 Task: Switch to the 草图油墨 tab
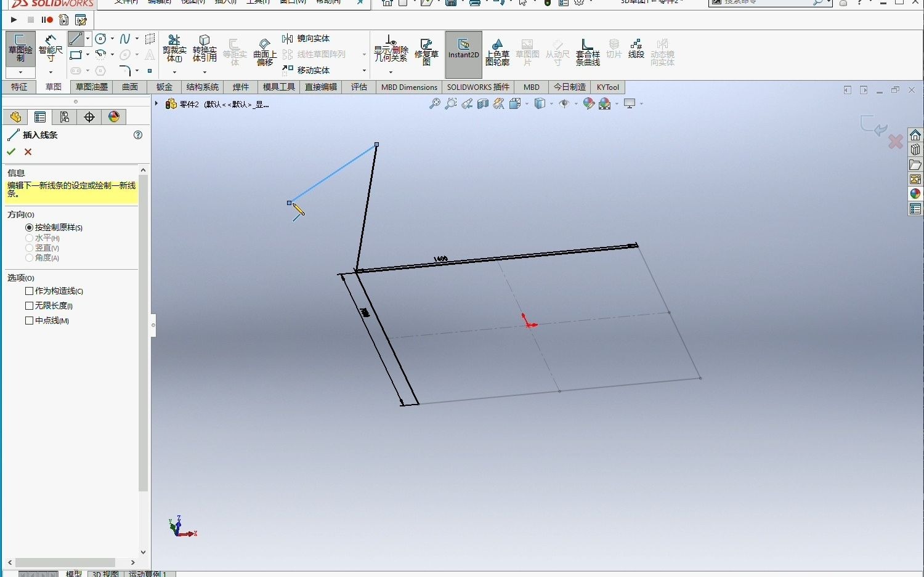tap(91, 87)
